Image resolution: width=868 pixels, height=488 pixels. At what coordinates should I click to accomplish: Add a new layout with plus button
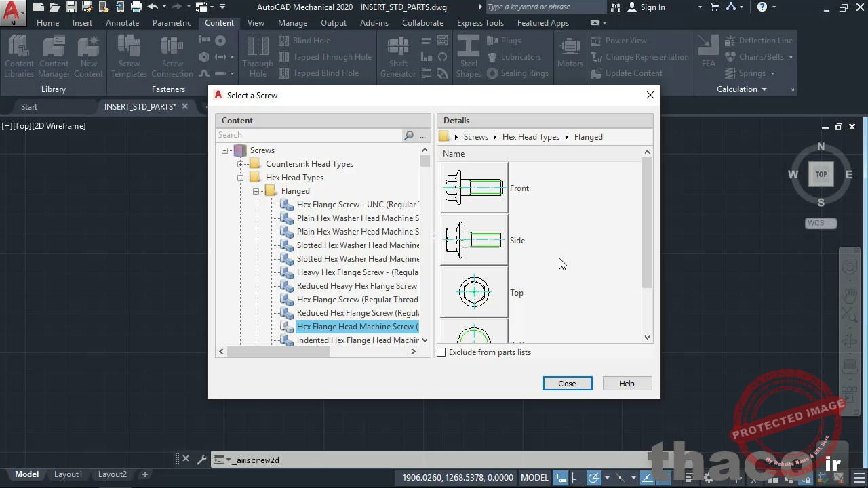[x=144, y=474]
